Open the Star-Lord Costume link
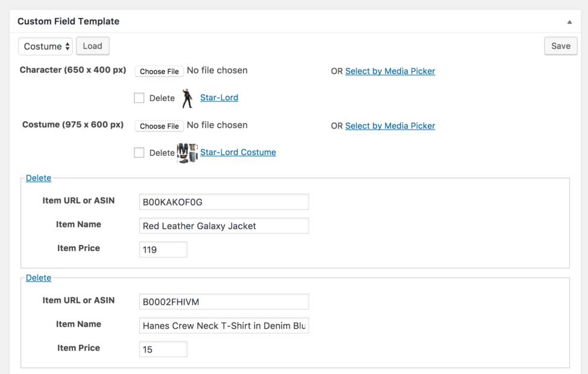This screenshot has width=588, height=374. 238,152
